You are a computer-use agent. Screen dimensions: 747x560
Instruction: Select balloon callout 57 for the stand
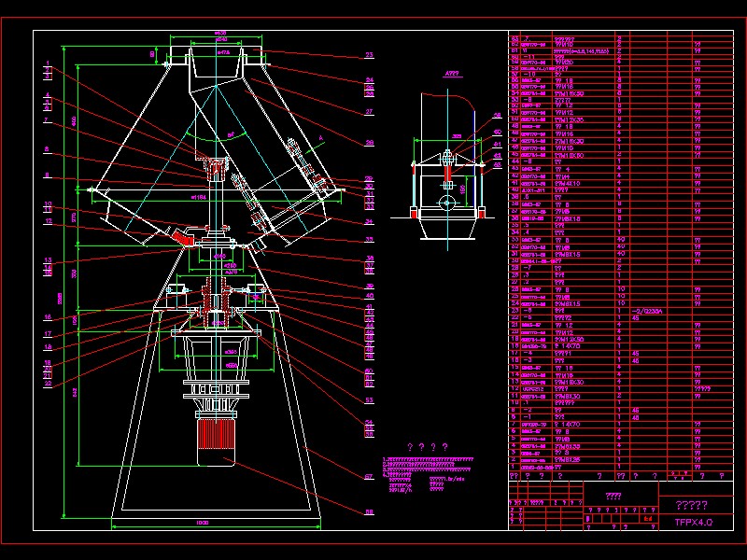pyautogui.click(x=369, y=476)
